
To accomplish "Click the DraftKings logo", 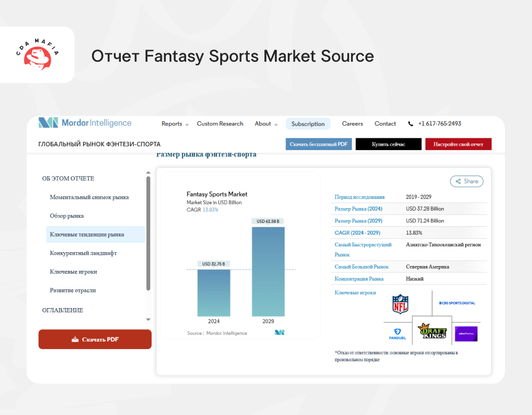I will click(432, 331).
